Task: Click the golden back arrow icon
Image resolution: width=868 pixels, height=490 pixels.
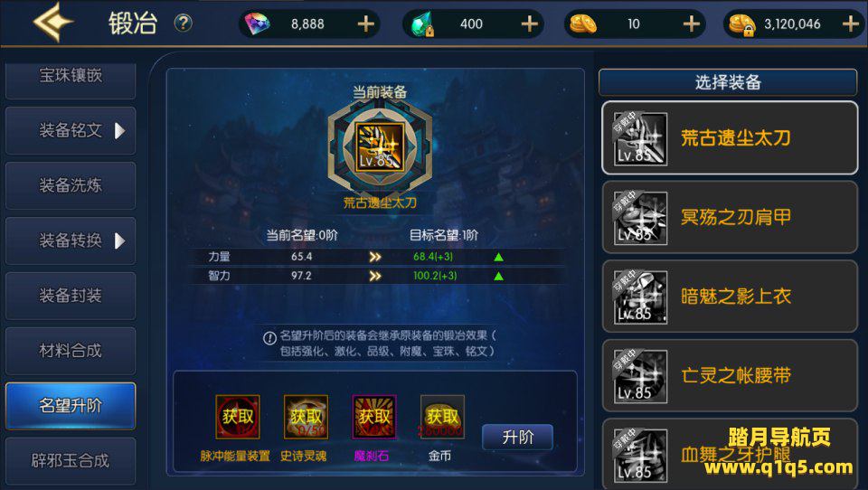Action: 52,22
